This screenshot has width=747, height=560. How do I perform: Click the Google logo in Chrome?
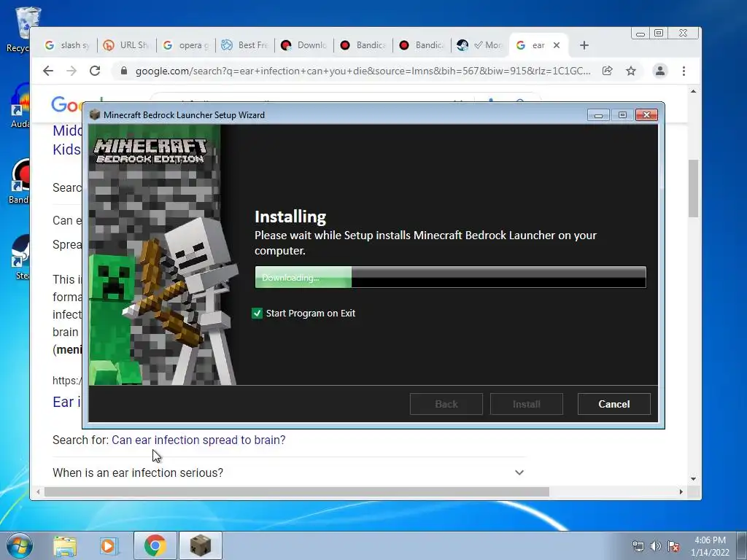[x=66, y=104]
